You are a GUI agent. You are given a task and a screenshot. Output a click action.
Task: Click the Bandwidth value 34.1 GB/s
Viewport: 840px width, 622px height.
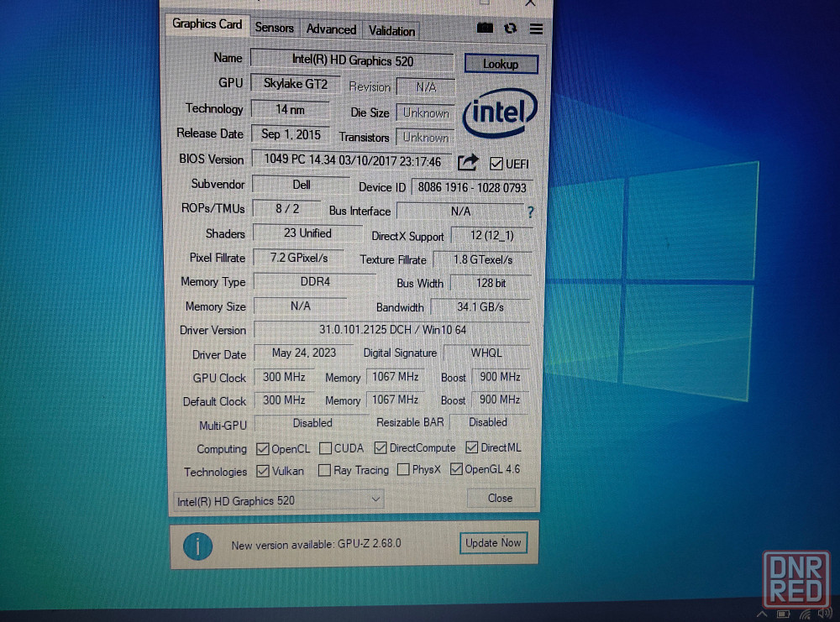[480, 307]
